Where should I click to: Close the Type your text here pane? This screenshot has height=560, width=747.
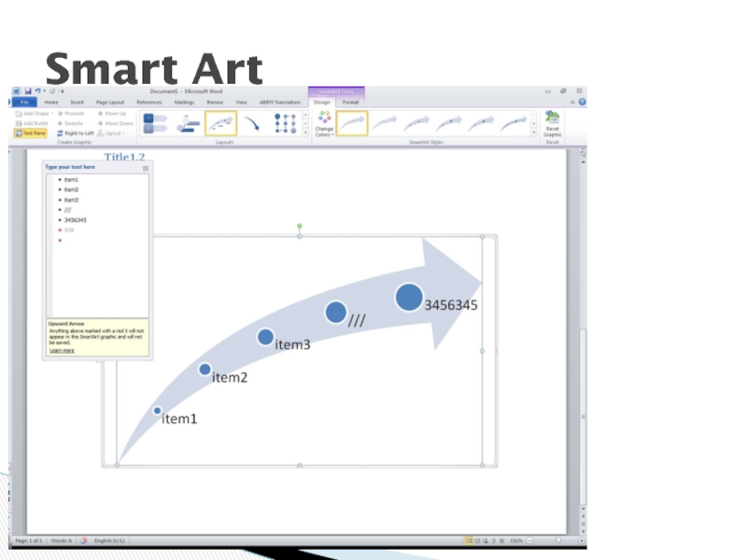click(146, 168)
